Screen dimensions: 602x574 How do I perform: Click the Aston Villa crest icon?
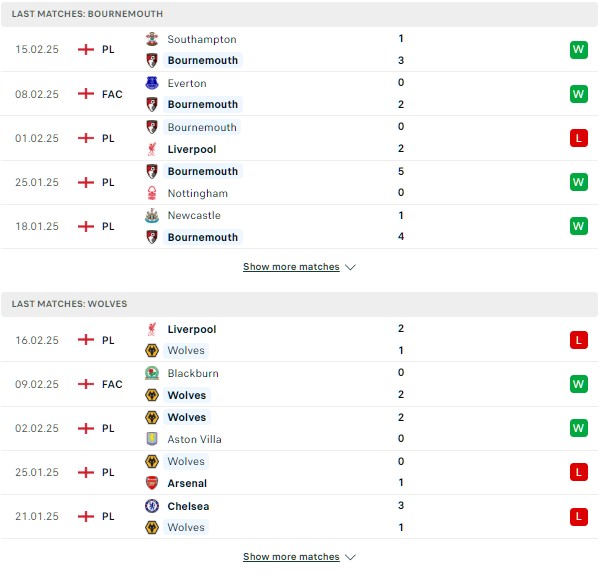coord(152,439)
